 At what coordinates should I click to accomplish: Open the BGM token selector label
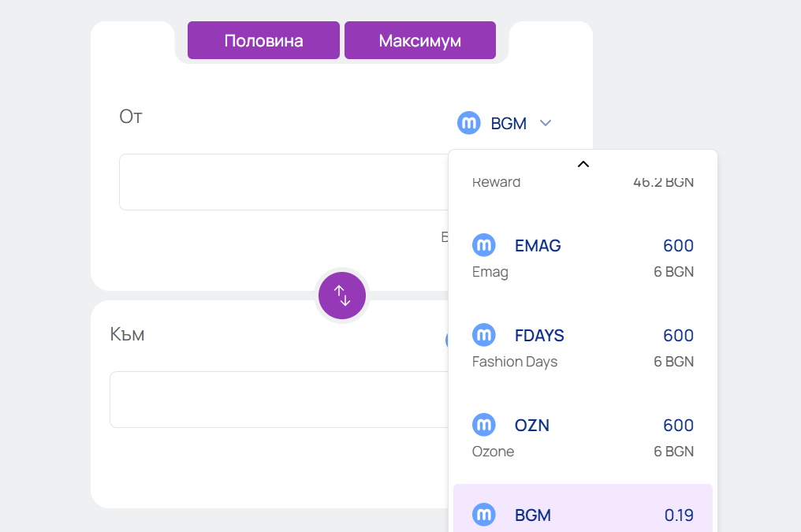coord(509,123)
